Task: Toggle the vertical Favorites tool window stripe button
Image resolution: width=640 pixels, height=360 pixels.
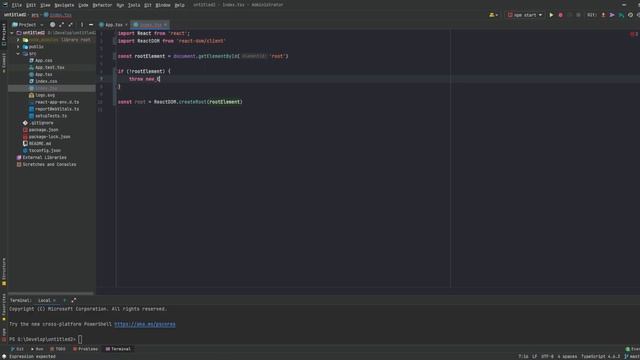Action: click(4, 307)
